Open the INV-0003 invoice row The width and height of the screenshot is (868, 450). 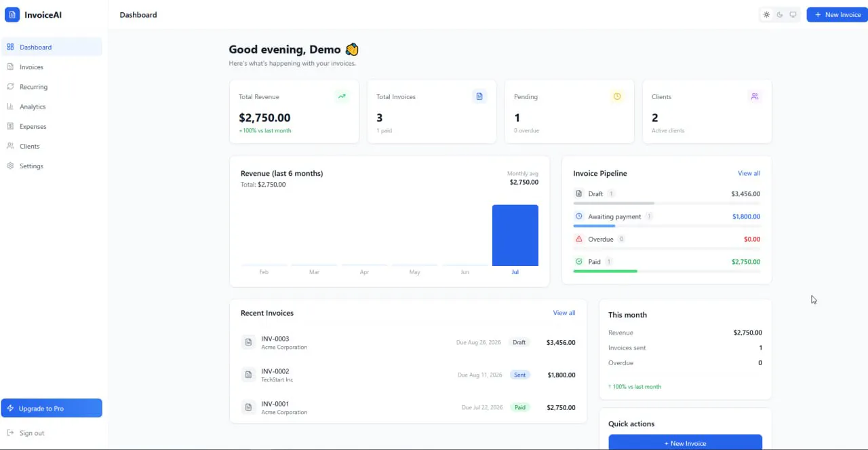408,342
